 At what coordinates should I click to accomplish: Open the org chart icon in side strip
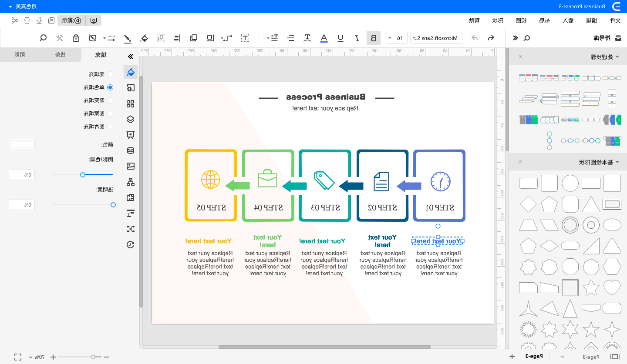(x=130, y=182)
